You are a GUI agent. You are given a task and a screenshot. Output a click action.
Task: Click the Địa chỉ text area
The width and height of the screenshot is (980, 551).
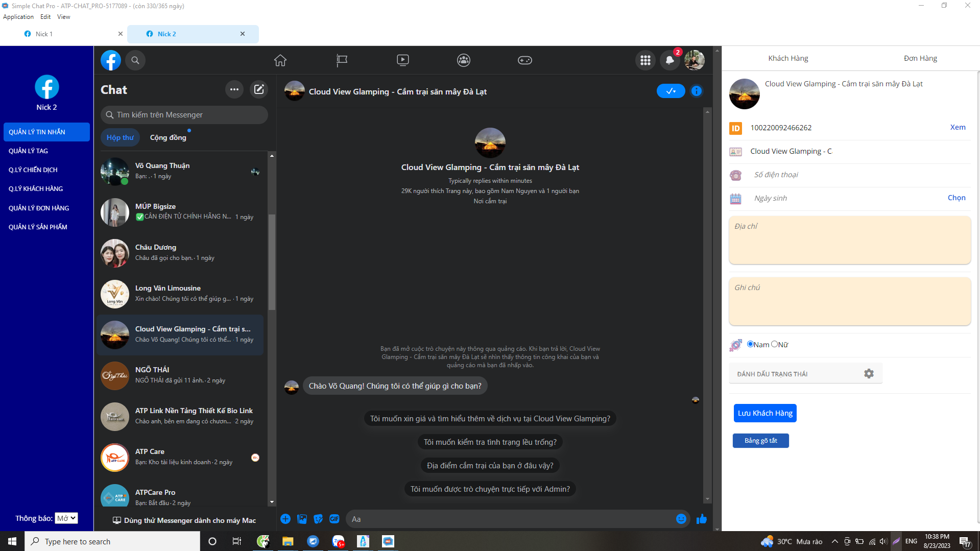[850, 240]
